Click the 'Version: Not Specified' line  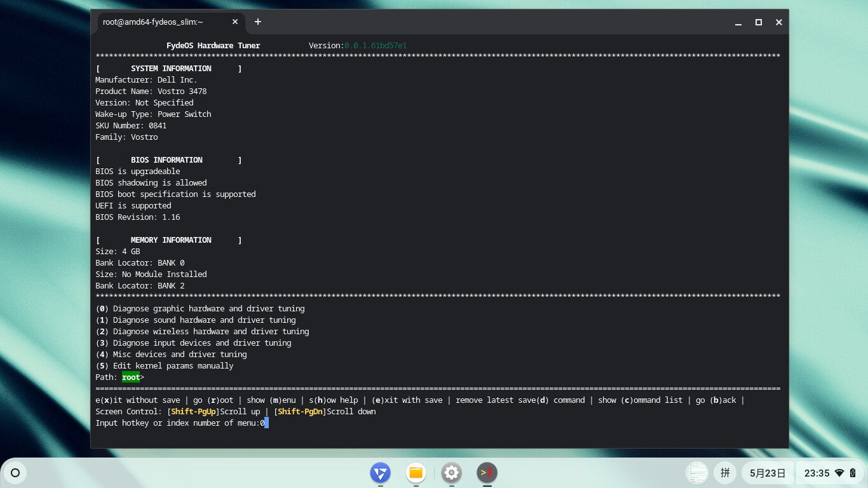144,103
